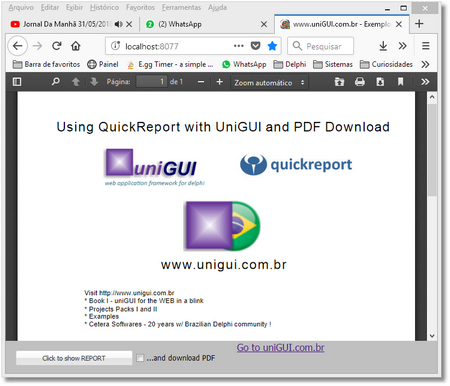Toggle the PDF viewer sidebar
The width and height of the screenshot is (450, 386).
click(17, 82)
